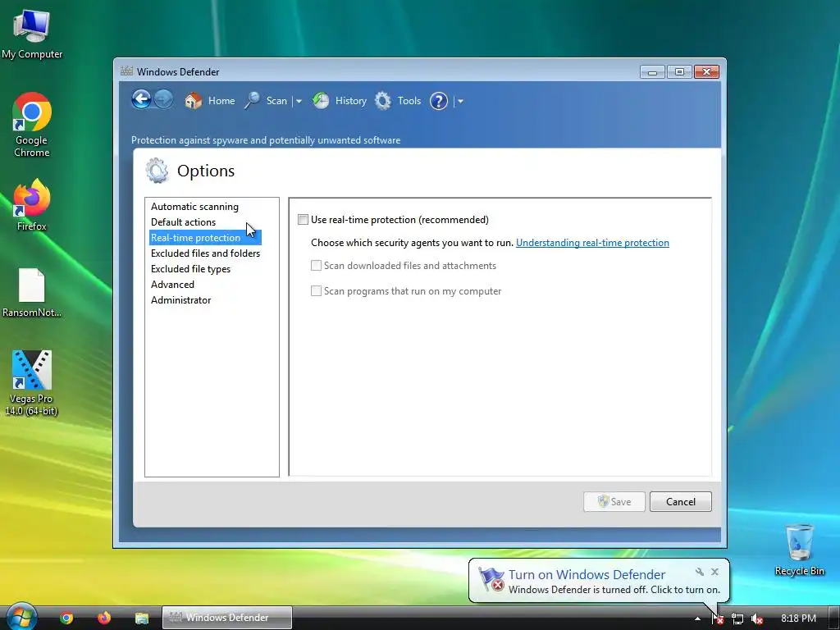Click the network tray icon
Image resolution: width=840 pixels, height=630 pixels.
click(737, 619)
